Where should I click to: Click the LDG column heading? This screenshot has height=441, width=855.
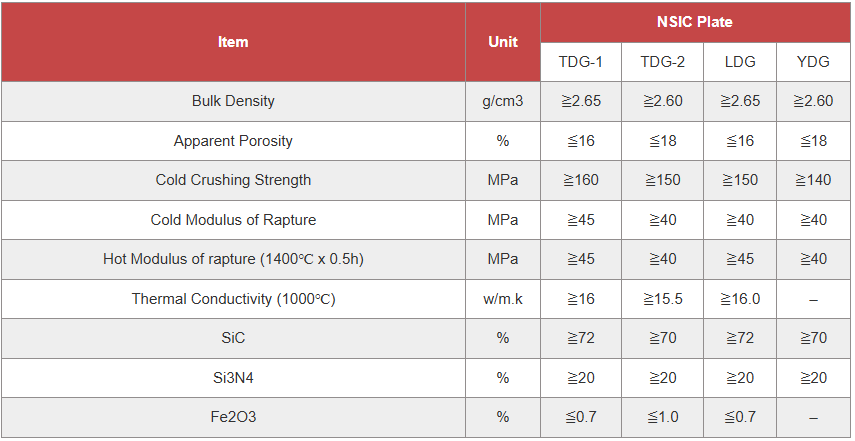[740, 62]
